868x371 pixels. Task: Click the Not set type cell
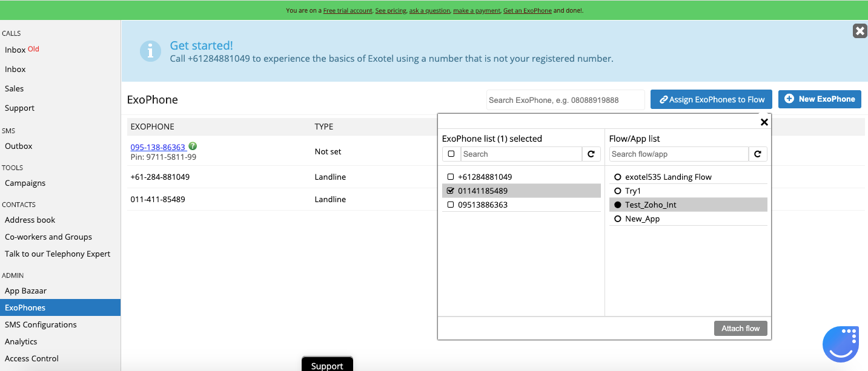pyautogui.click(x=328, y=151)
